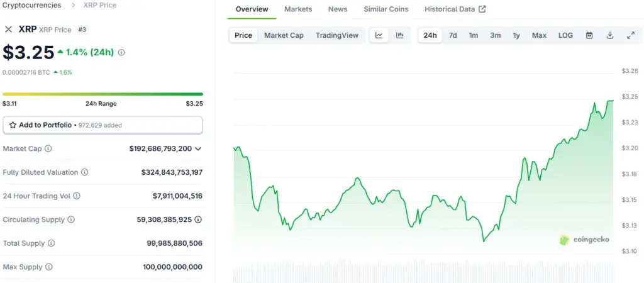Click info icon next to Market Cap
The image size is (644, 283).
pos(48,149)
